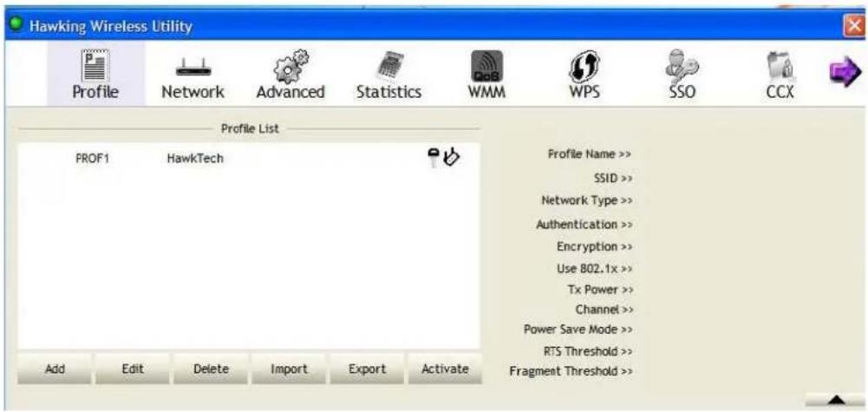Click the Power Save Mode >> label
868x412 pixels.
[x=578, y=330]
